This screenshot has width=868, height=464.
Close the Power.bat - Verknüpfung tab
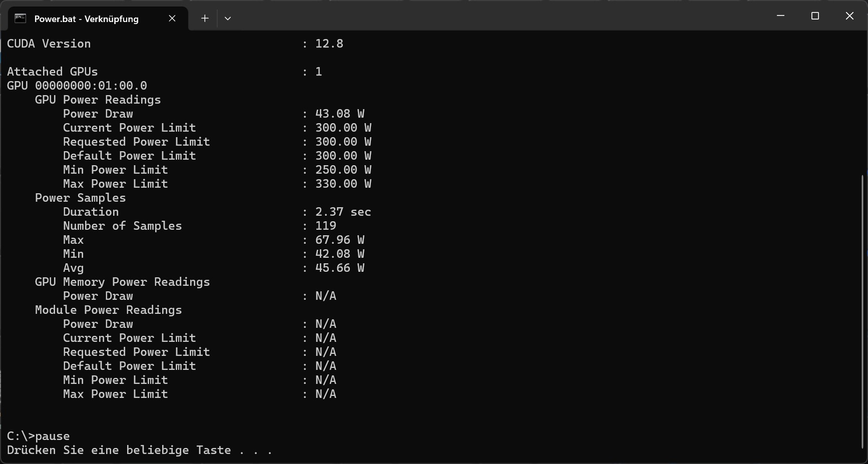click(172, 19)
